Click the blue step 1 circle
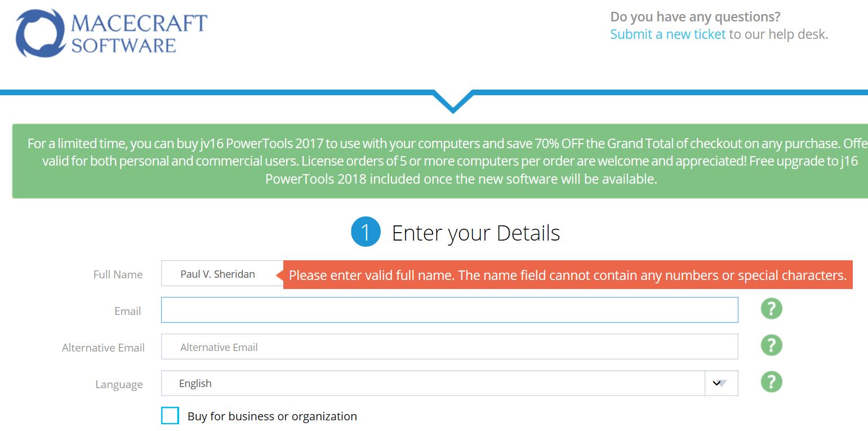Screen dimensions: 868x431 point(366,232)
